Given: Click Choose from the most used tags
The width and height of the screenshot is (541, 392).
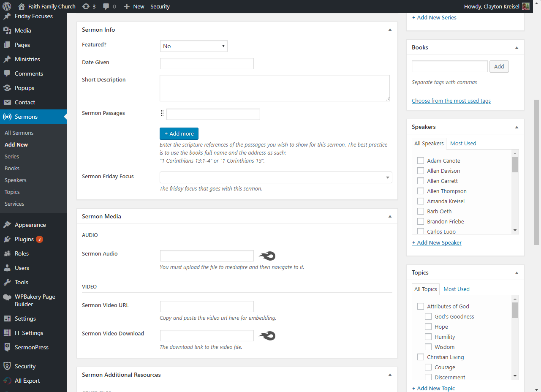Looking at the screenshot, I should (x=451, y=101).
